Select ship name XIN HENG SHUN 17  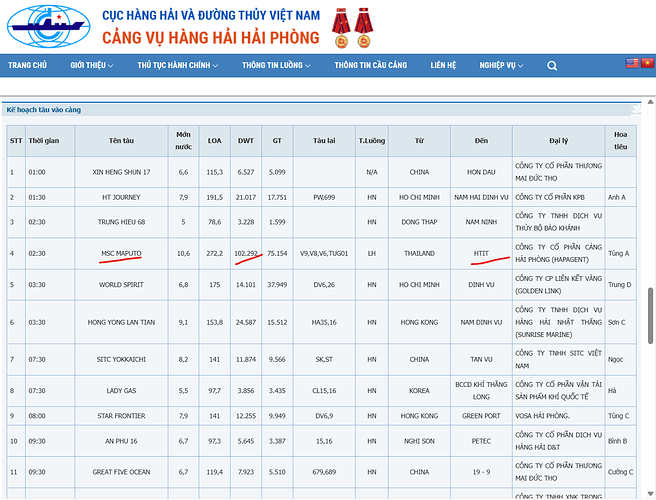pyautogui.click(x=121, y=172)
